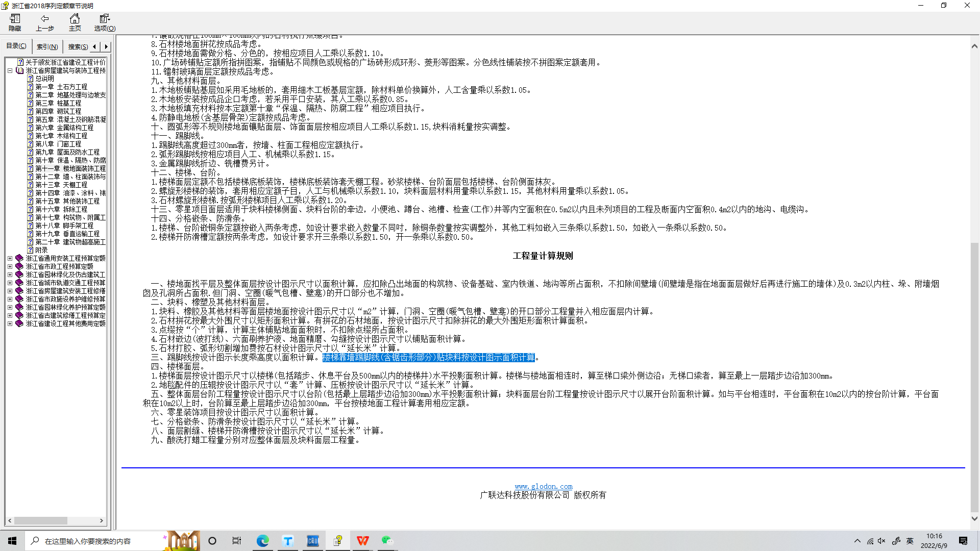
Task: Open the Windows Start menu
Action: 12,541
